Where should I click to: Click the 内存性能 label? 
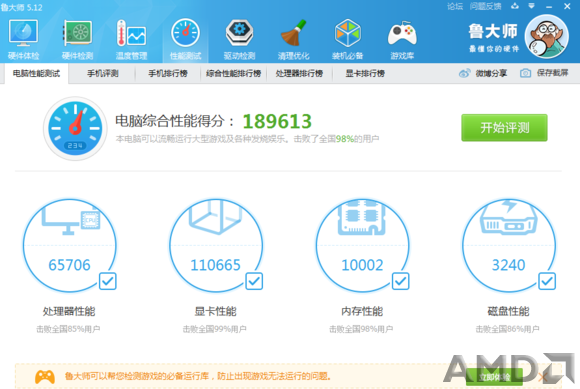362,311
